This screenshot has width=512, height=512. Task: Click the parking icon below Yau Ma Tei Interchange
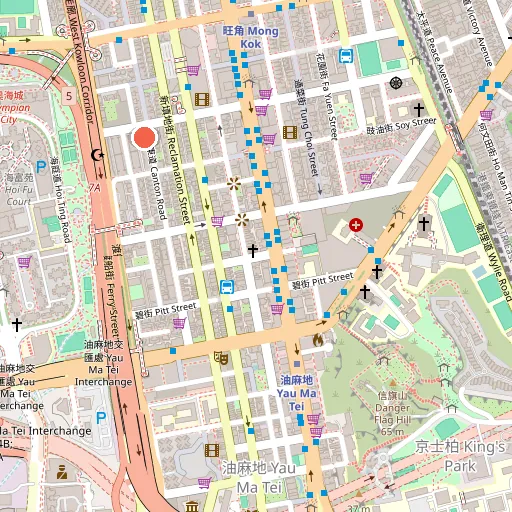pyautogui.click(x=101, y=418)
